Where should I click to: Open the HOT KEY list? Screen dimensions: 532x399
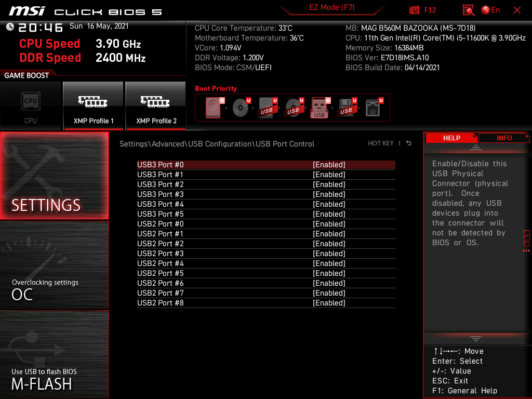click(381, 143)
